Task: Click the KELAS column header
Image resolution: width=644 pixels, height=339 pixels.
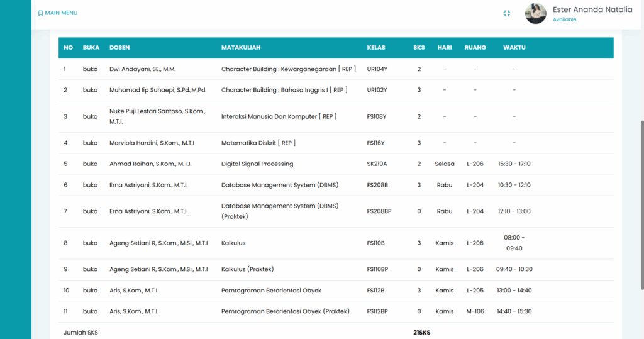Action: pyautogui.click(x=376, y=48)
